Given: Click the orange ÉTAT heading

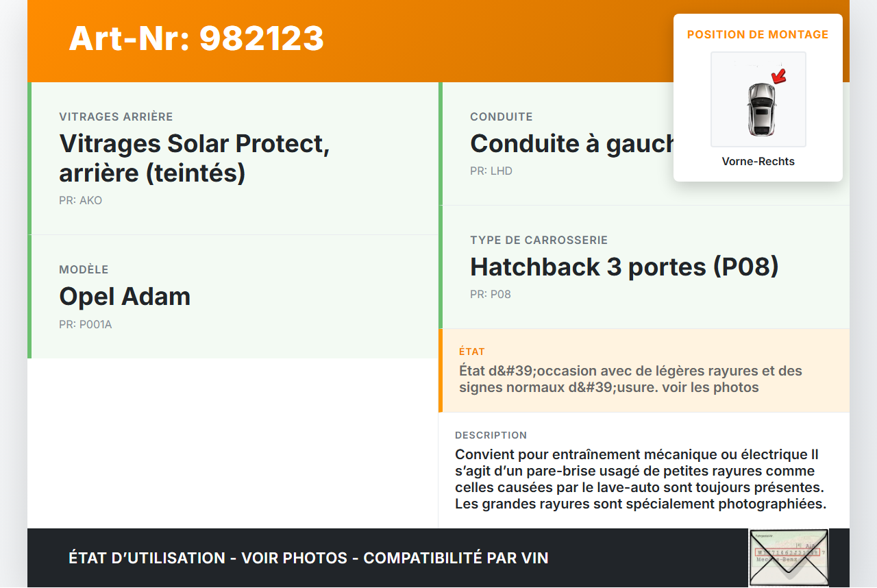Looking at the screenshot, I should coord(471,352).
